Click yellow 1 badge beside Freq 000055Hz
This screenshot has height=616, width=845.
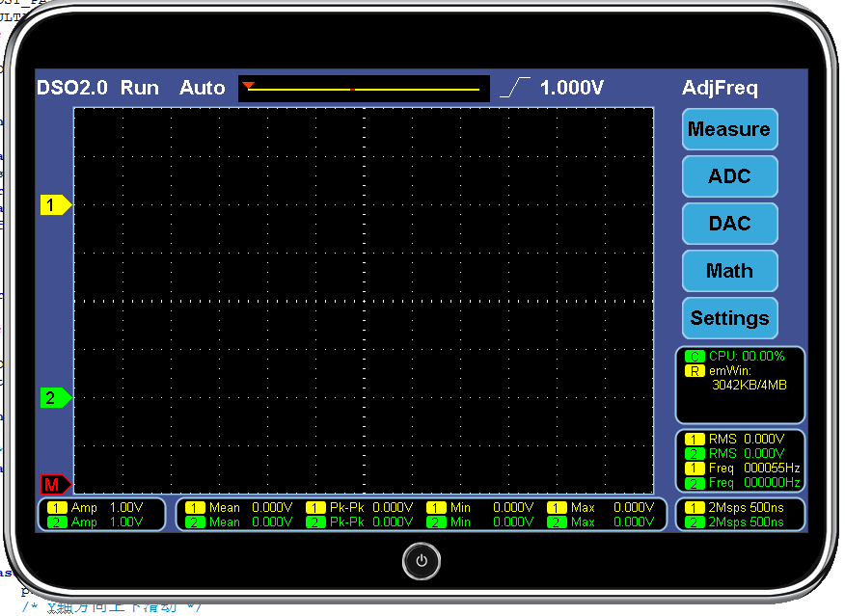[x=695, y=469]
